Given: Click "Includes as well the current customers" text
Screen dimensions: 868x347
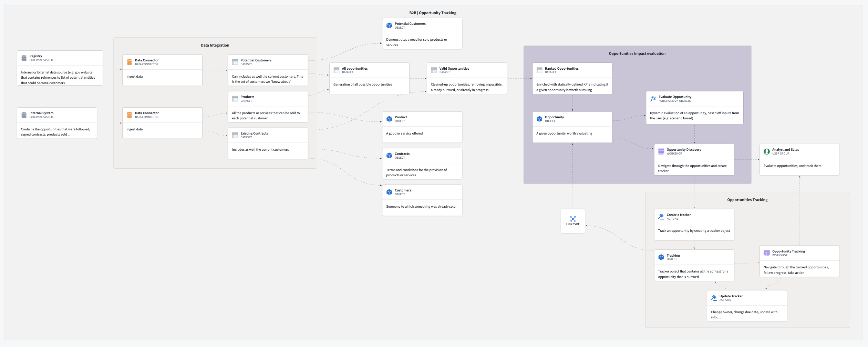Looking at the screenshot, I should tap(260, 150).
